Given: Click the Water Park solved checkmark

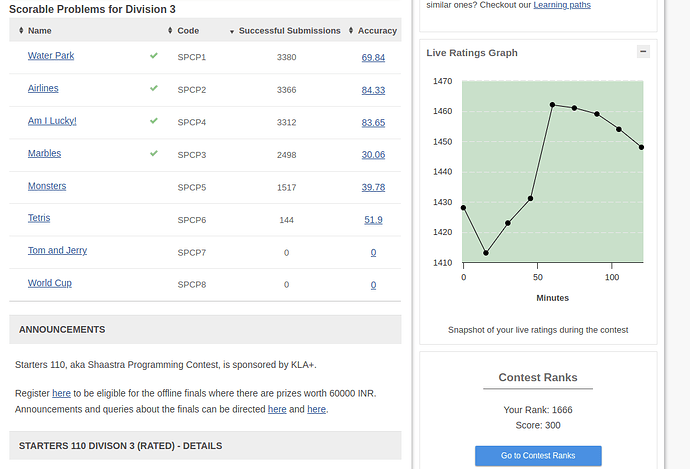Looking at the screenshot, I should [154, 56].
